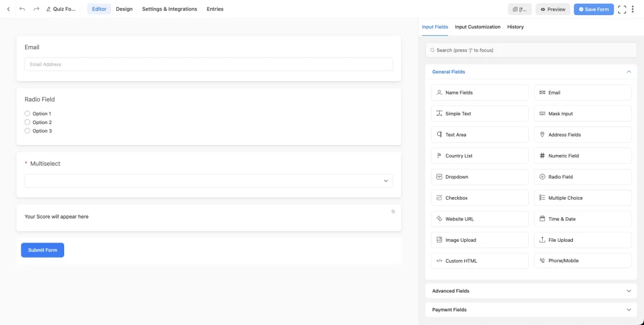This screenshot has width=644, height=325.
Task: Click the Time & Date calendar icon
Action: pos(542,219)
